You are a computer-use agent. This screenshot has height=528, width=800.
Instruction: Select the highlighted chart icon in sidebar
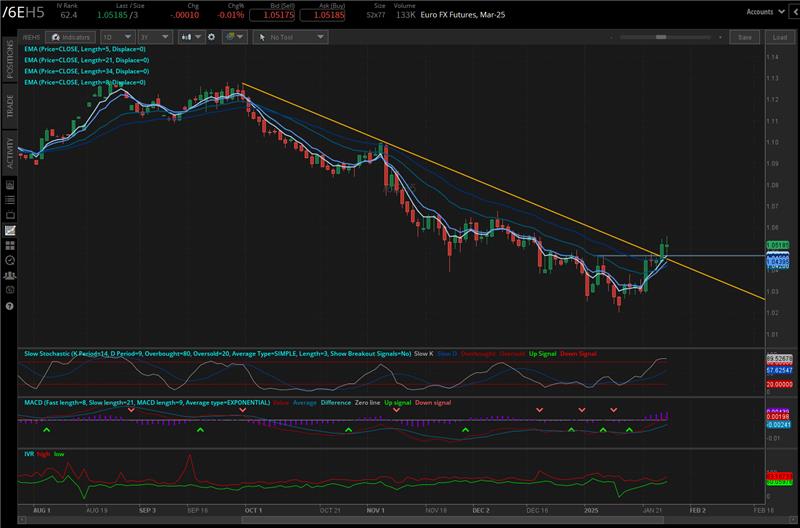click(10, 231)
